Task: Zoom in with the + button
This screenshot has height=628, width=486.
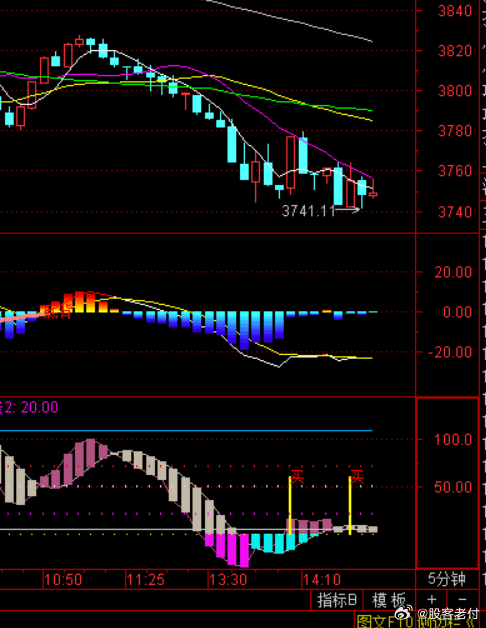Action: (x=432, y=600)
